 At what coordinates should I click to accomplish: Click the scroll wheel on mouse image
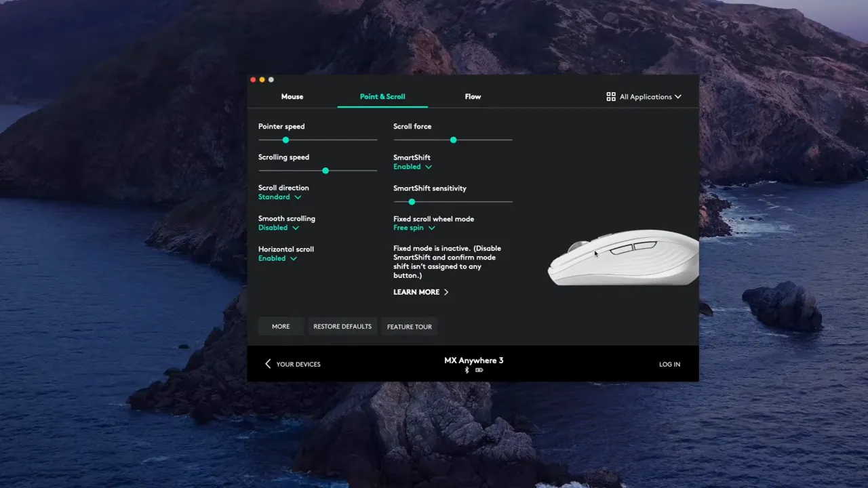(578, 247)
